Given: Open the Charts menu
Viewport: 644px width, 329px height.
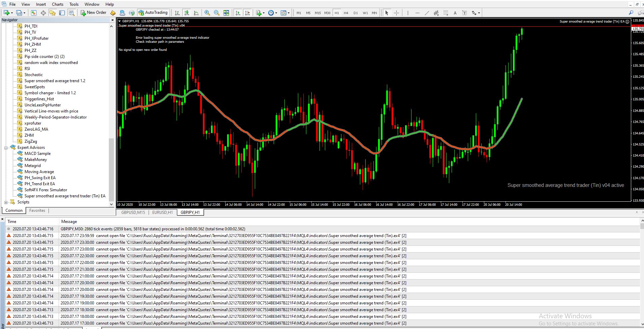Looking at the screenshot, I should [58, 4].
